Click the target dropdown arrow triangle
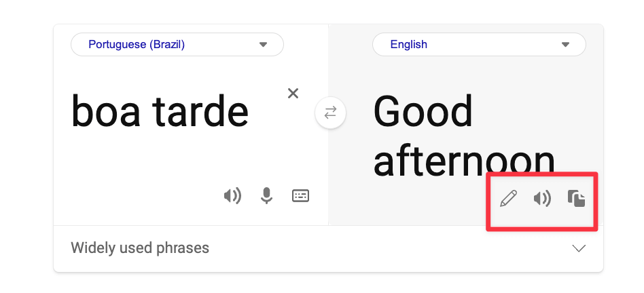 click(x=565, y=45)
